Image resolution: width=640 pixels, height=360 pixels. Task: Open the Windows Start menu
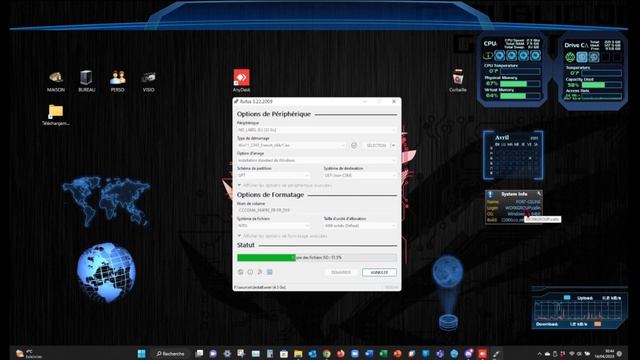coord(141,353)
